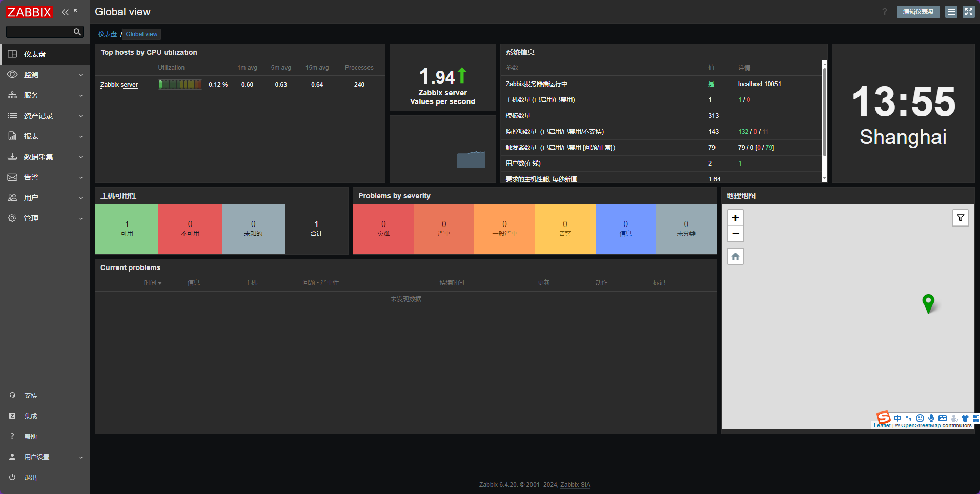The width and height of the screenshot is (980, 494).
Task: Click the 报表 reports icon
Action: [x=12, y=136]
